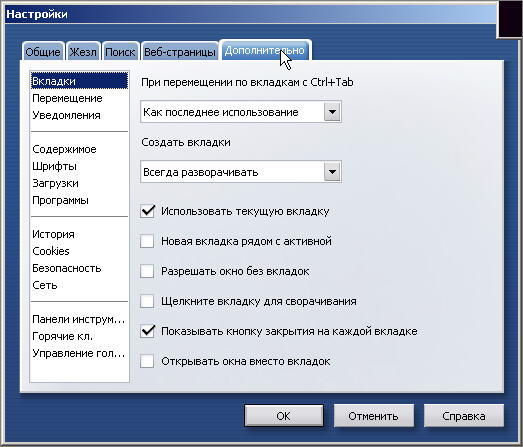
Task: Check Разрешать окно без вкладок
Action: (147, 271)
